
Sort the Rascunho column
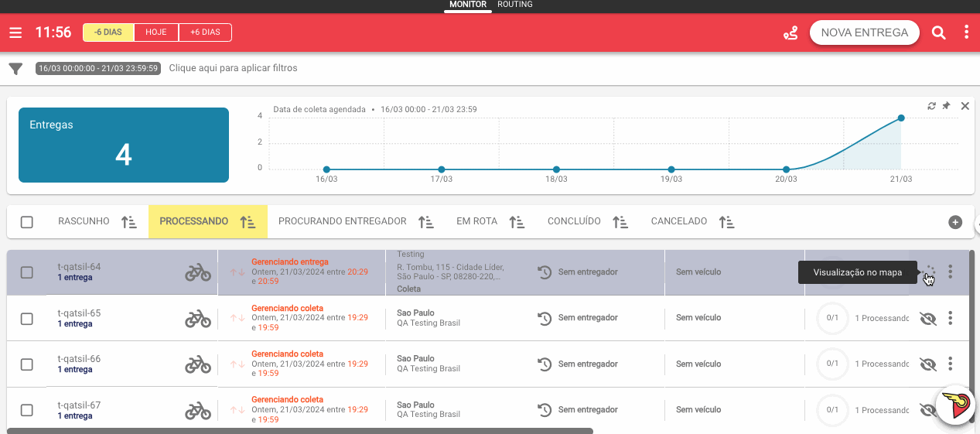[129, 222]
